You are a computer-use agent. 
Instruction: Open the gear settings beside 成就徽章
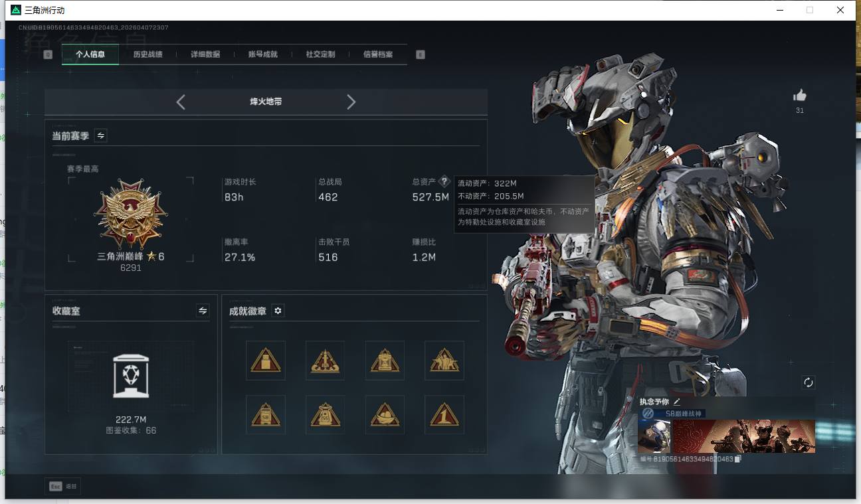[278, 311]
